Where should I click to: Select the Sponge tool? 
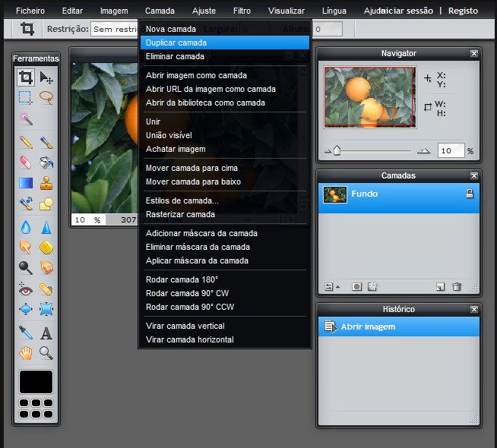coord(46,248)
